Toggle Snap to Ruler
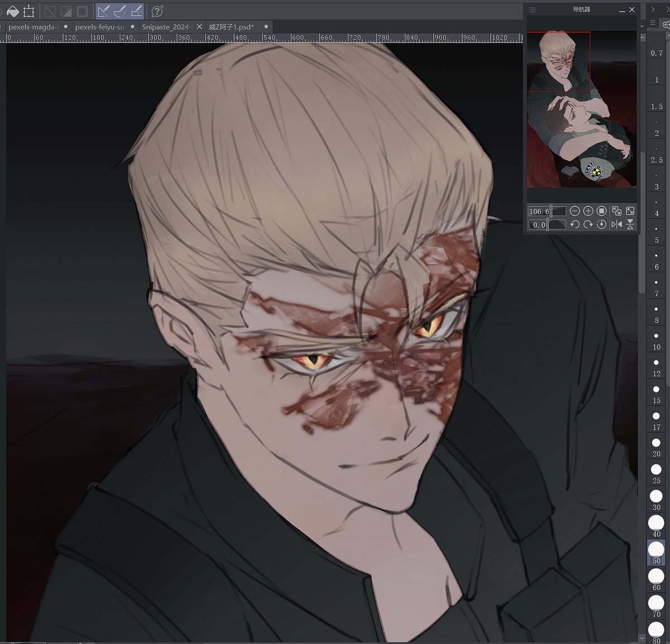The height and width of the screenshot is (644, 670). click(103, 11)
